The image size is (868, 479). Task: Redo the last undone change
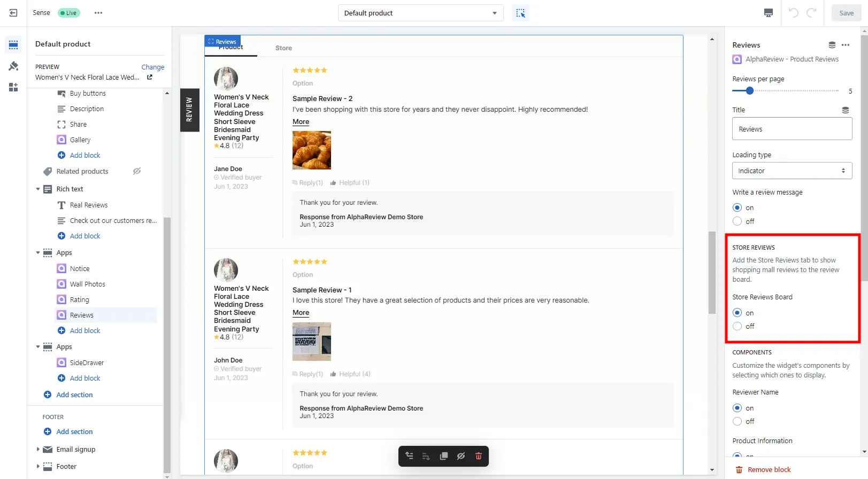pyautogui.click(x=811, y=13)
